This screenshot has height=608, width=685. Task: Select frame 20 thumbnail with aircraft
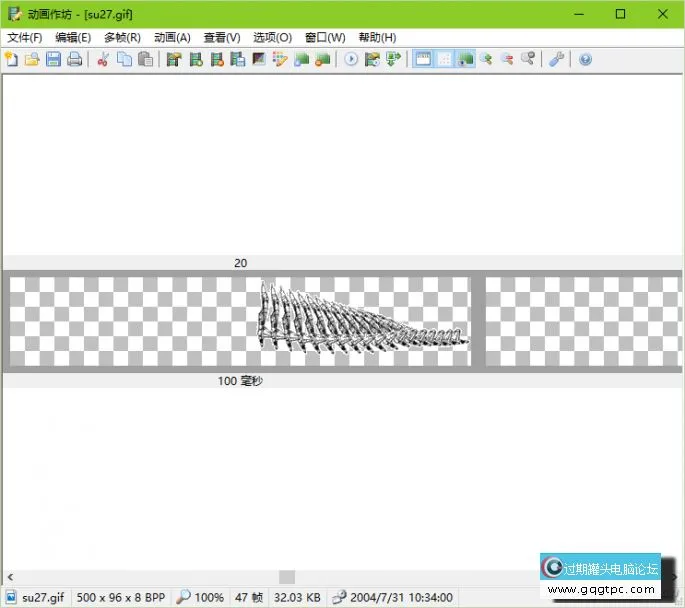click(240, 321)
